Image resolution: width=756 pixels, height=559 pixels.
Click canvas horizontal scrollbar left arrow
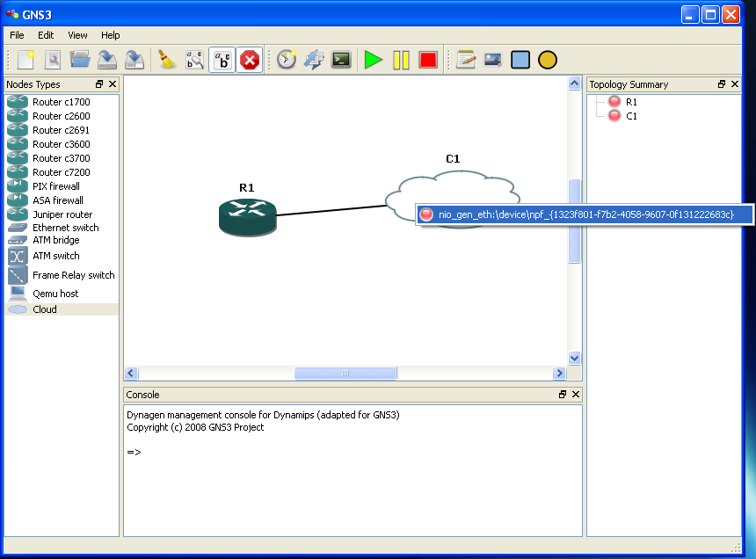(x=131, y=373)
